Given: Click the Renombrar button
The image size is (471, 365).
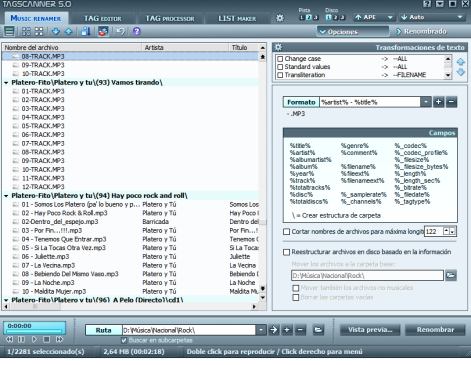Looking at the screenshot, I should click(435, 330).
